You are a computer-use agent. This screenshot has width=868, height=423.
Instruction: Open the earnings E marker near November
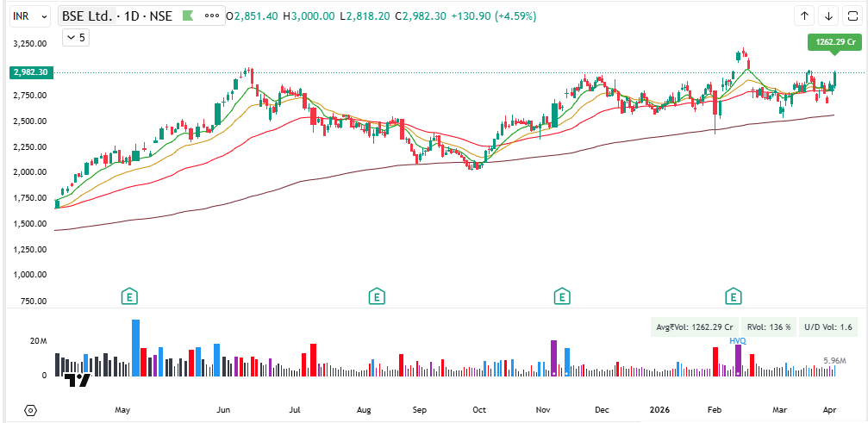click(x=562, y=297)
